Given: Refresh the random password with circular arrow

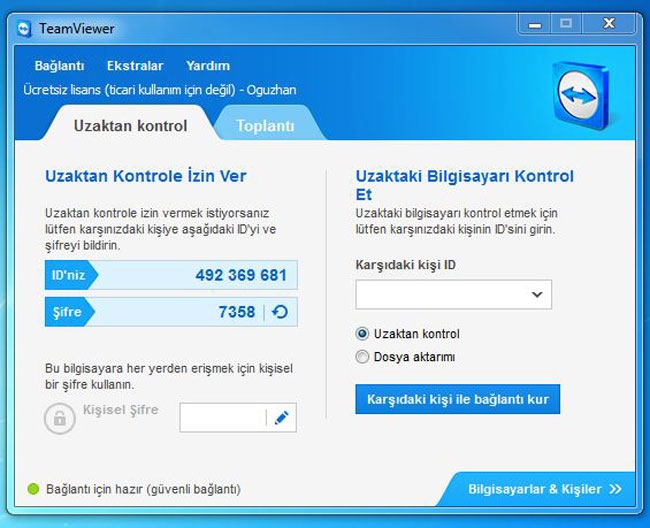Looking at the screenshot, I should (280, 312).
